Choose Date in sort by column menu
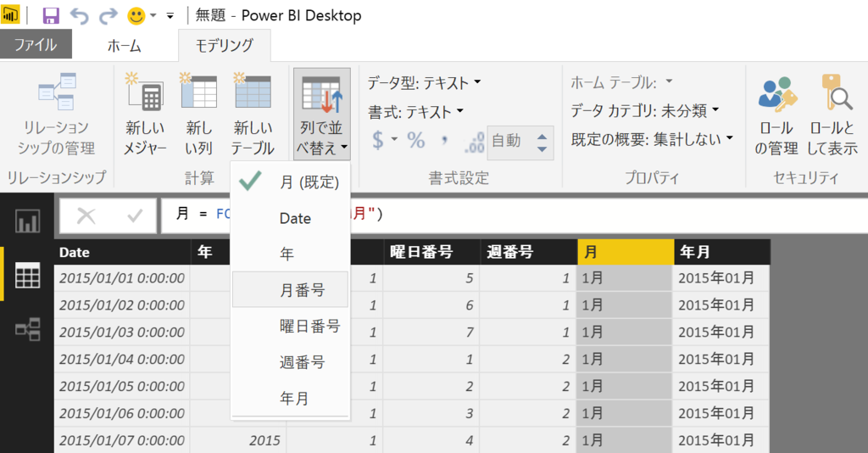 [291, 218]
